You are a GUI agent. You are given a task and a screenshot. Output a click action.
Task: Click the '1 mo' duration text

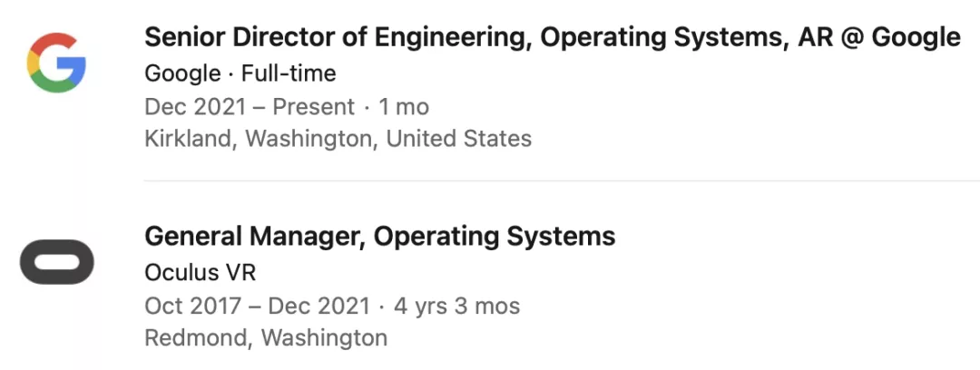[x=404, y=106]
